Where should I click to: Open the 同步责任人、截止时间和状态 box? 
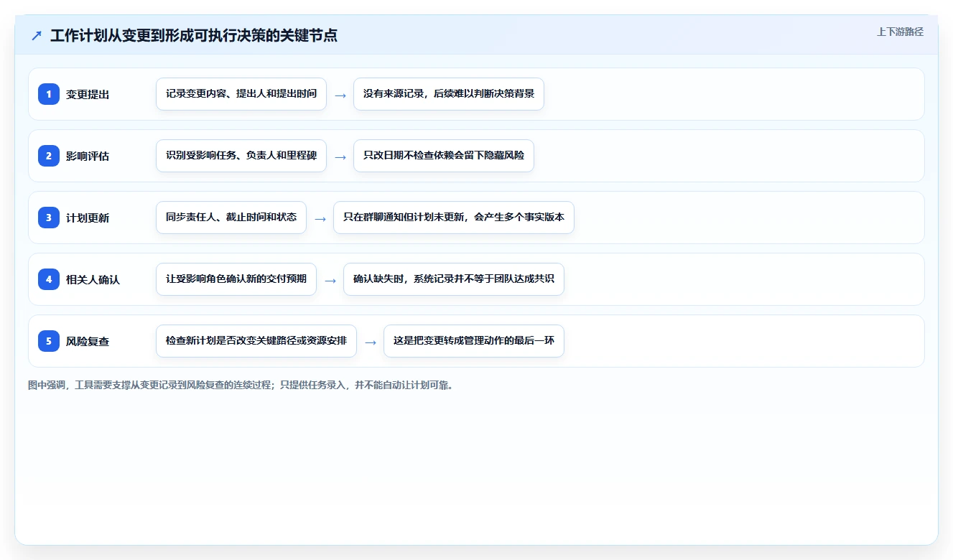point(231,218)
